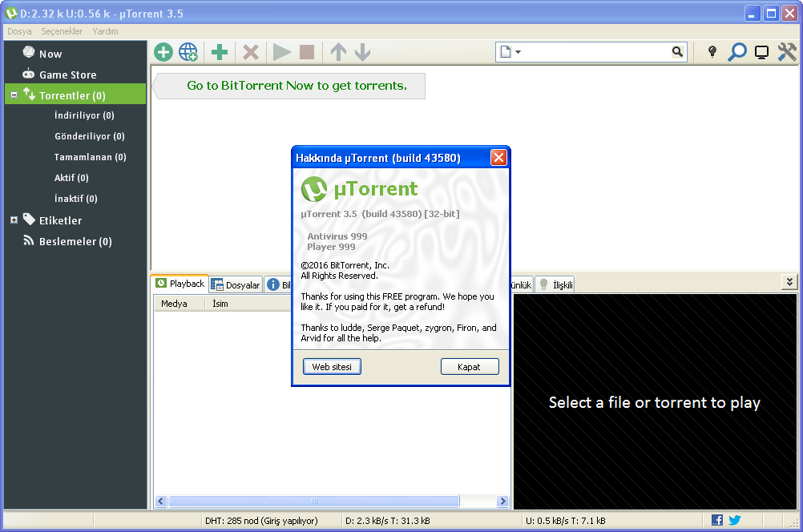Switch to the Dosyalar tab
The height and width of the screenshot is (532, 803).
236,284
